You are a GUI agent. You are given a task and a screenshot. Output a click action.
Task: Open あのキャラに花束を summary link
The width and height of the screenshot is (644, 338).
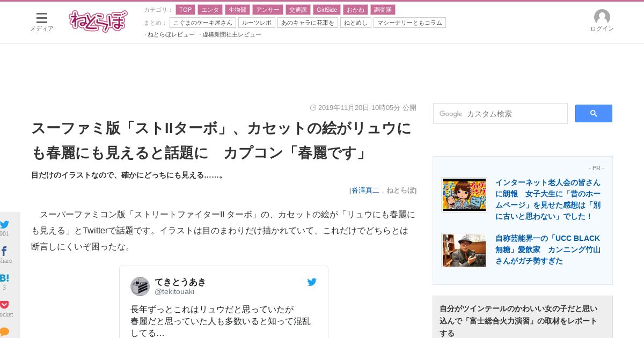pyautogui.click(x=308, y=23)
